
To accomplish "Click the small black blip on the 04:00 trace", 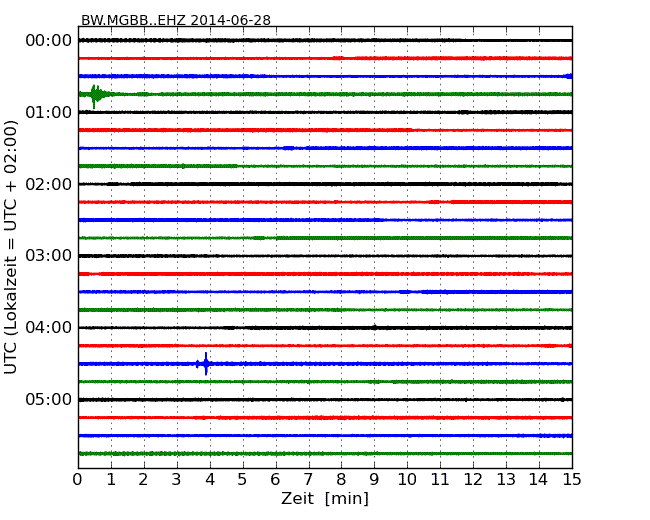I will pos(375,327).
